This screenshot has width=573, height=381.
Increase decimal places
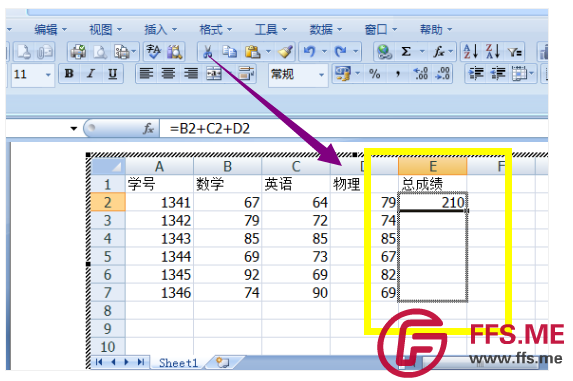(x=421, y=73)
